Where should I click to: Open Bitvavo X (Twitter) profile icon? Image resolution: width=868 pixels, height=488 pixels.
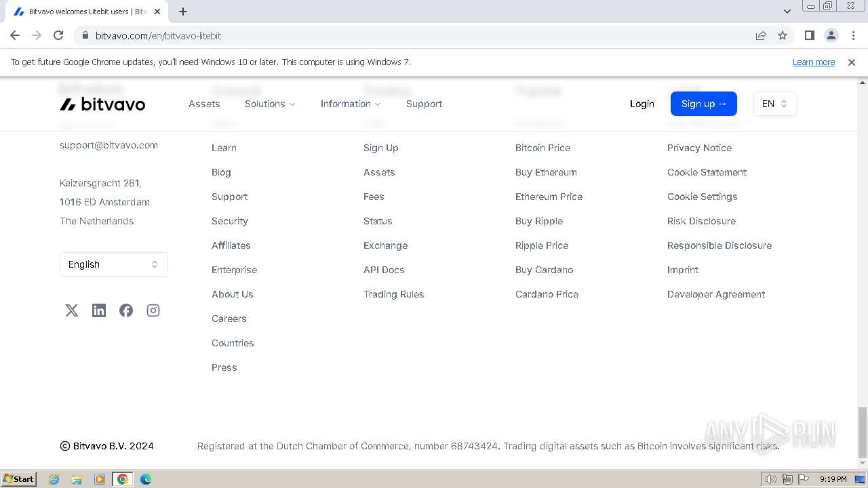72,310
